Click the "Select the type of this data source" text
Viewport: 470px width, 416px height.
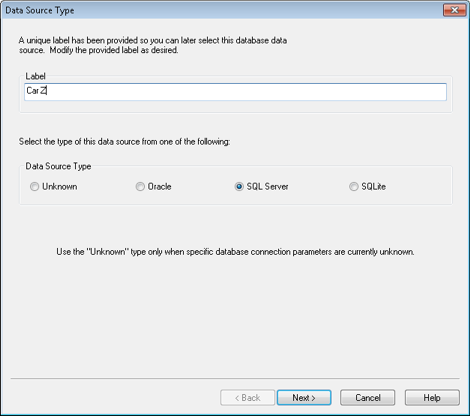124,142
